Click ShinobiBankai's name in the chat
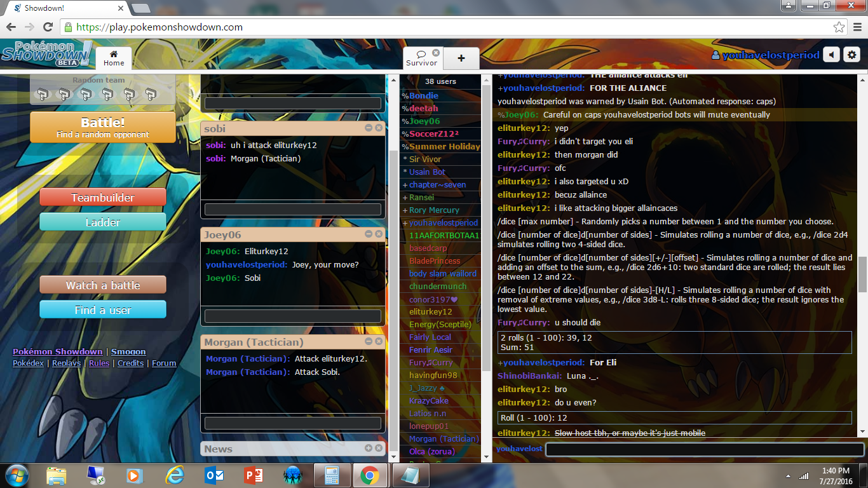This screenshot has width=868, height=488. (x=530, y=376)
